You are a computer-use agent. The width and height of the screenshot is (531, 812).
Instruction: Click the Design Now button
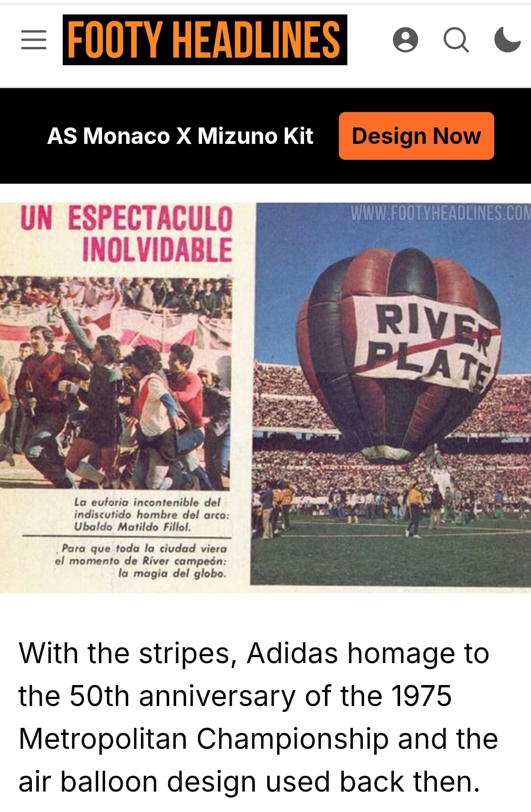[417, 136]
